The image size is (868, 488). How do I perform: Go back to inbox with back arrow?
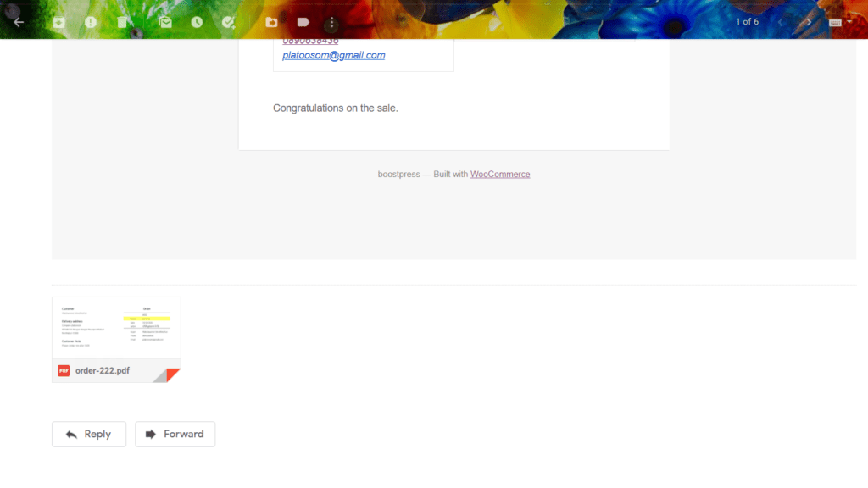point(19,22)
